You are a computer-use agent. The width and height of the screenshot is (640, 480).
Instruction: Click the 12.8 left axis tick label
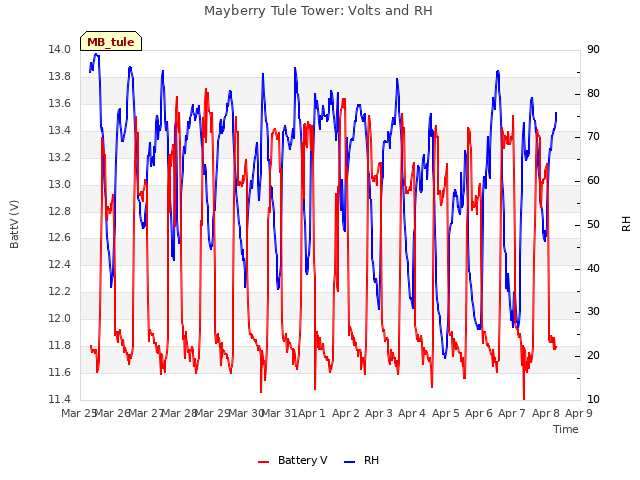(x=60, y=211)
